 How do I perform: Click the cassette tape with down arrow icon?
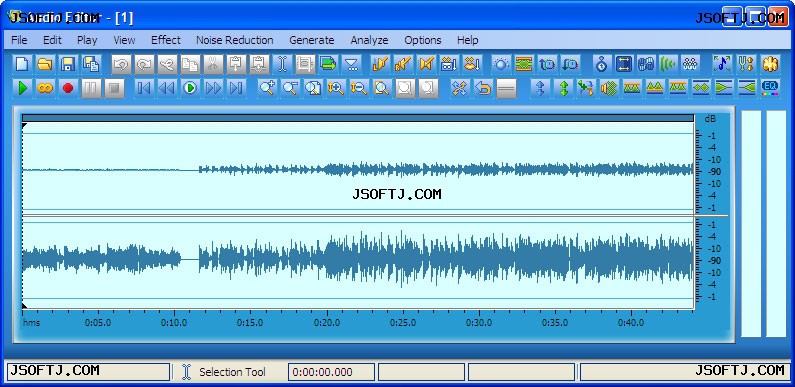click(449, 64)
